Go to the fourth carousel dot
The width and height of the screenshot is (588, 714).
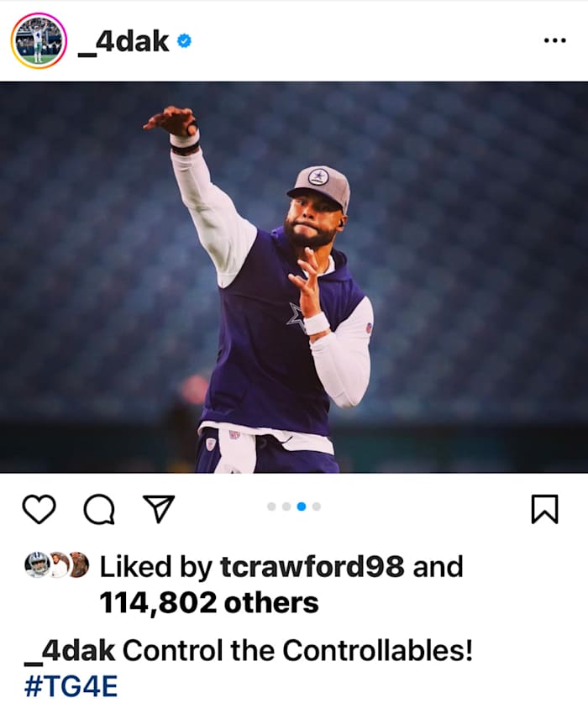[x=317, y=507]
